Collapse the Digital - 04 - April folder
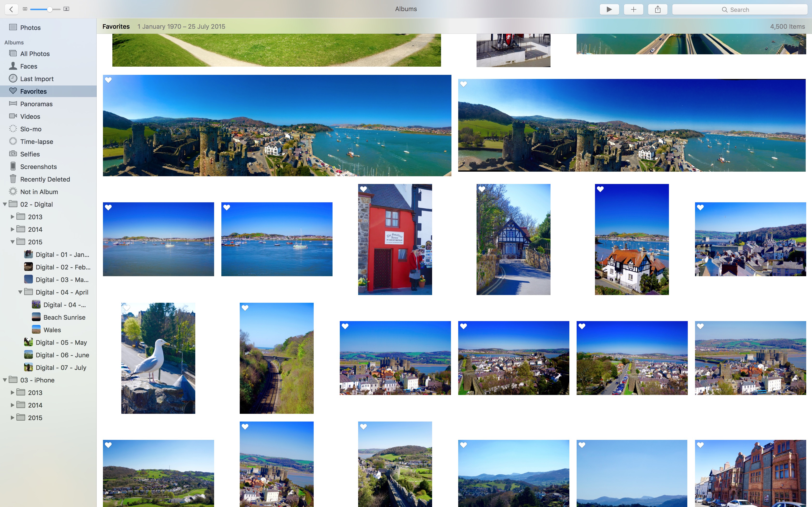The width and height of the screenshot is (812, 507). tap(20, 292)
